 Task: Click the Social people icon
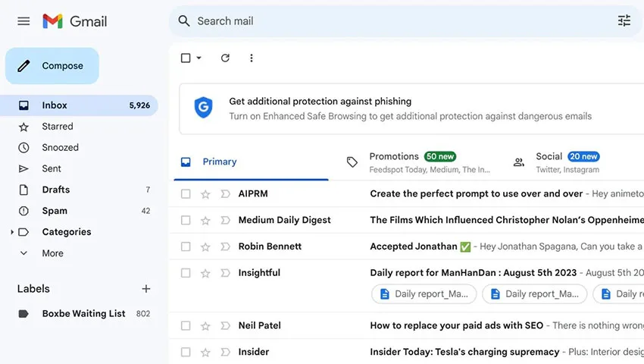click(519, 162)
